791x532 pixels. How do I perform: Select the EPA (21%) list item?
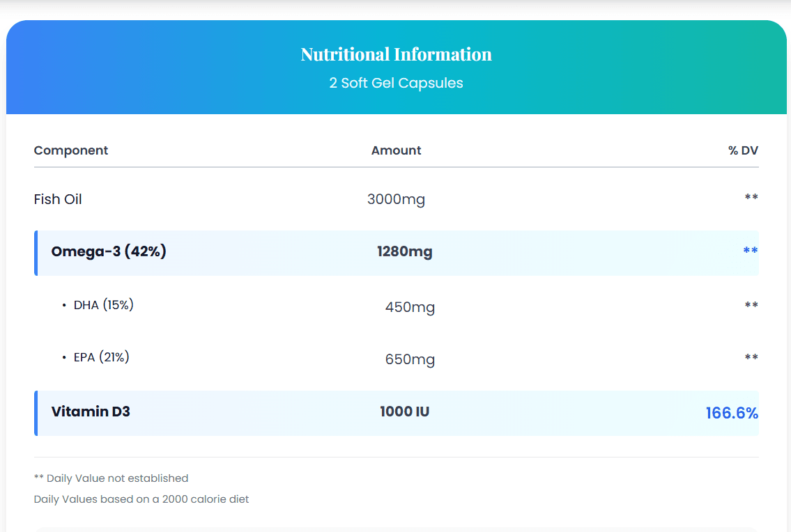click(101, 357)
